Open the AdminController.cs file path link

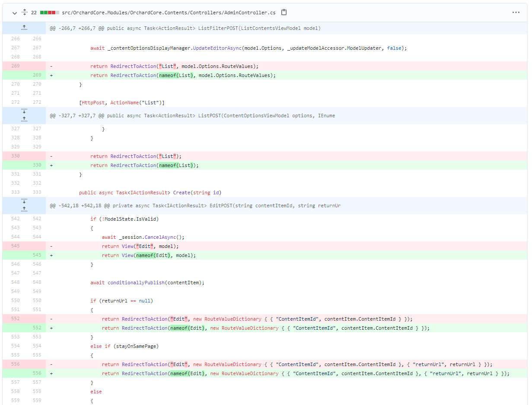coord(169,13)
